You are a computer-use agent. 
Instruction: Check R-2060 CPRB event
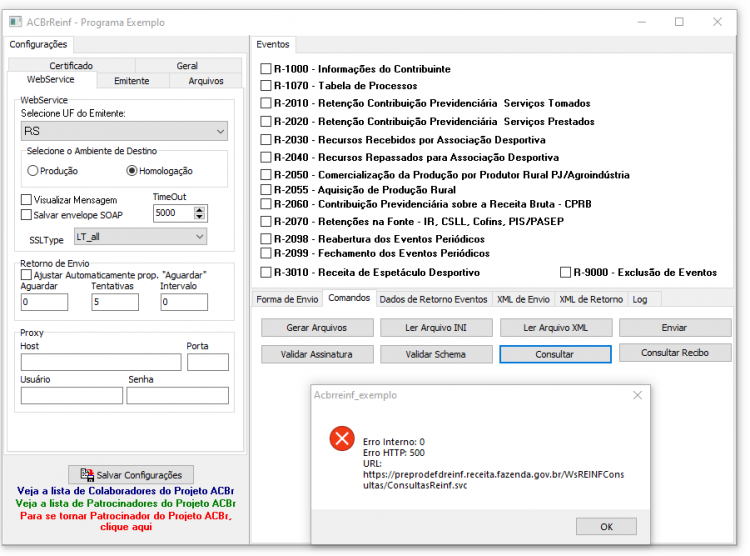click(265, 204)
